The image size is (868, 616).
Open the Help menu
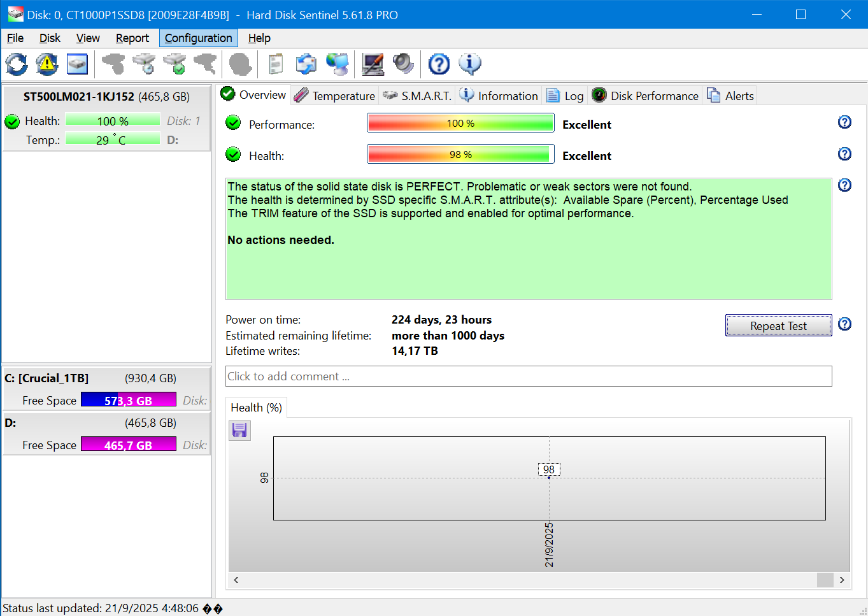[259, 38]
